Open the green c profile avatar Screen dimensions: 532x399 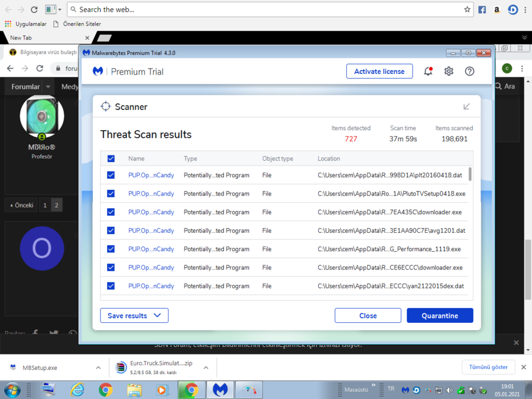(507, 68)
